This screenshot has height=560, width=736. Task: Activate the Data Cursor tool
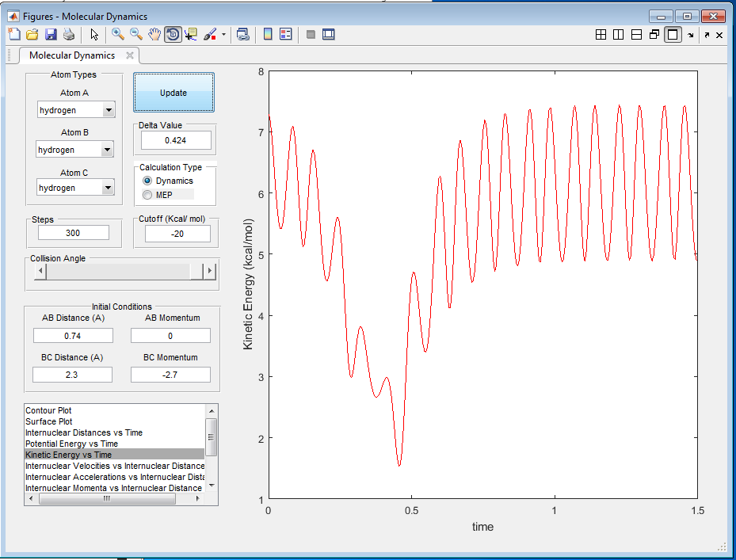(x=191, y=34)
